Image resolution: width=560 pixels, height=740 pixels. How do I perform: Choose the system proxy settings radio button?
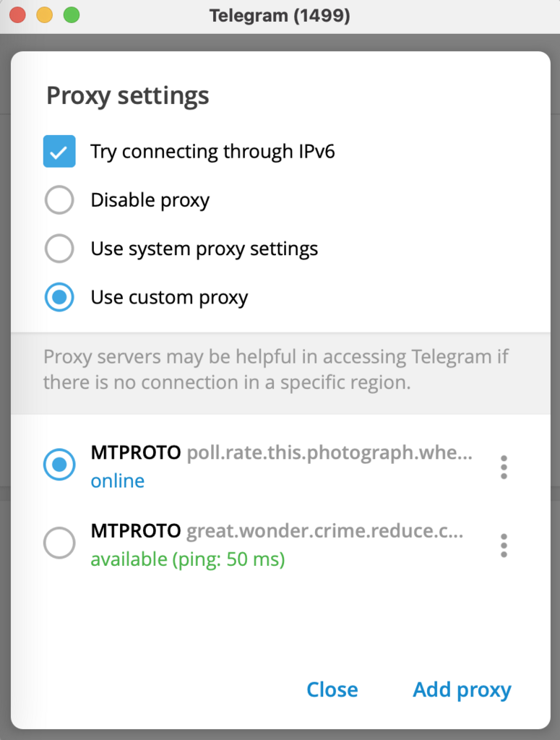coord(59,249)
